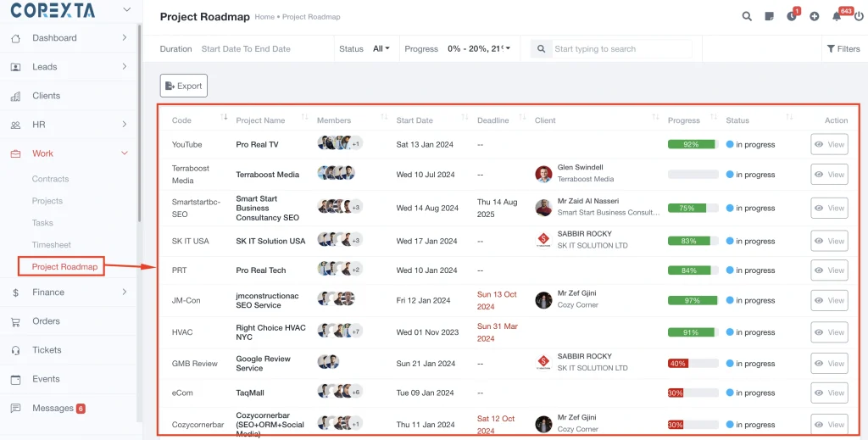View the Pro Real TV project
The height and width of the screenshot is (440, 868).
(x=829, y=144)
